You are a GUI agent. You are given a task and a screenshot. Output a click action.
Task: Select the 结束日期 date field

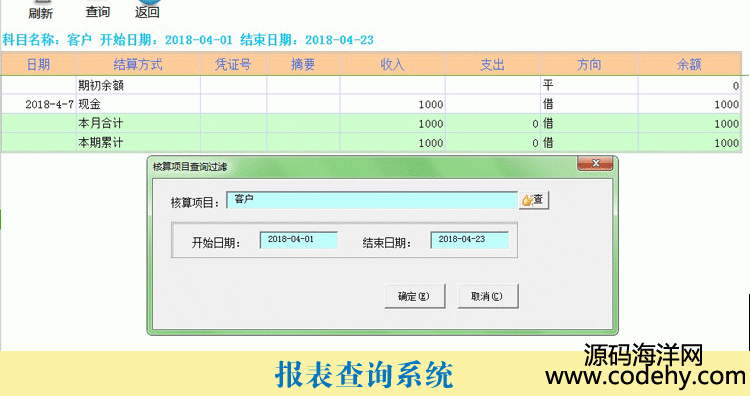(469, 240)
